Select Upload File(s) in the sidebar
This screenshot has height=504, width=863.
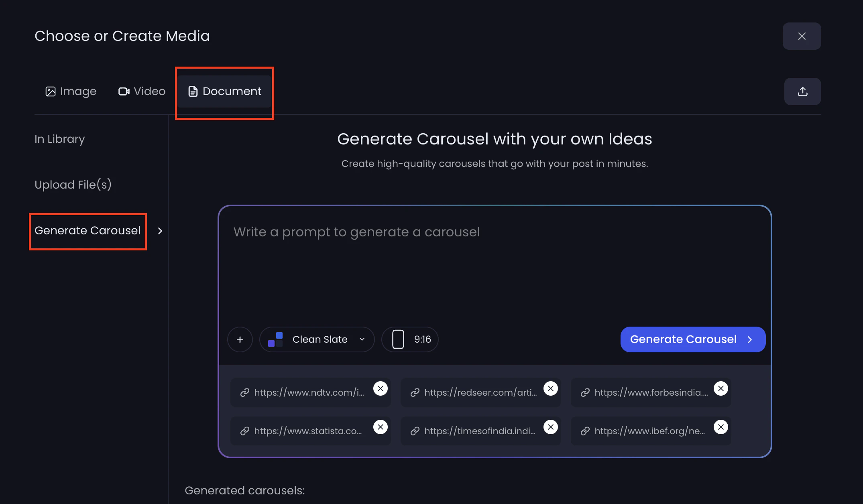[73, 185]
